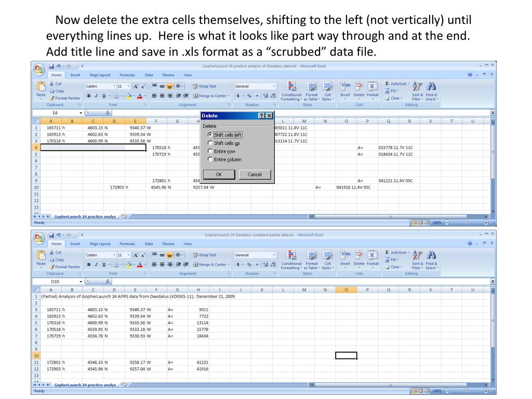Click Copy in bottom Excel window ribbon
The width and height of the screenshot is (532, 399).
pos(57,260)
